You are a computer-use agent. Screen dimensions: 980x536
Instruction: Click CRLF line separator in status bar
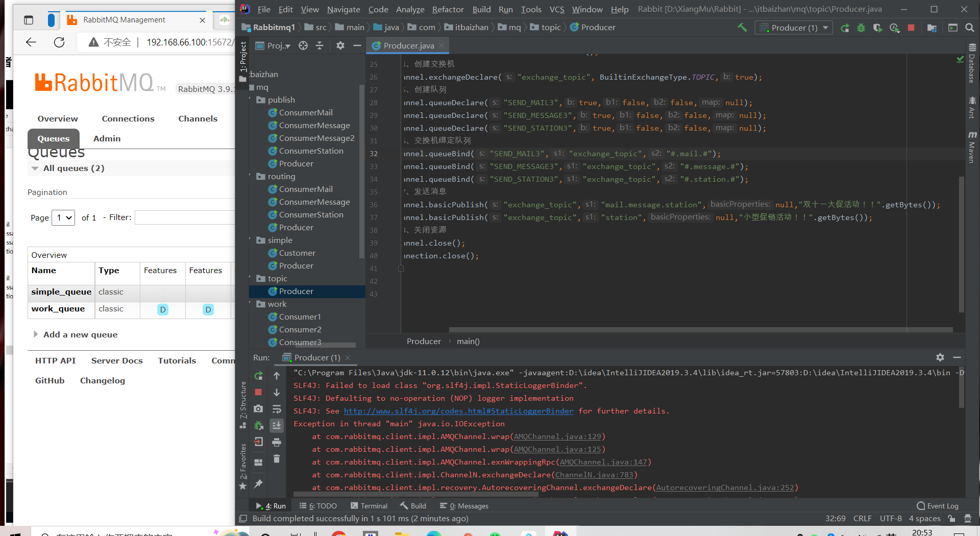(x=862, y=518)
